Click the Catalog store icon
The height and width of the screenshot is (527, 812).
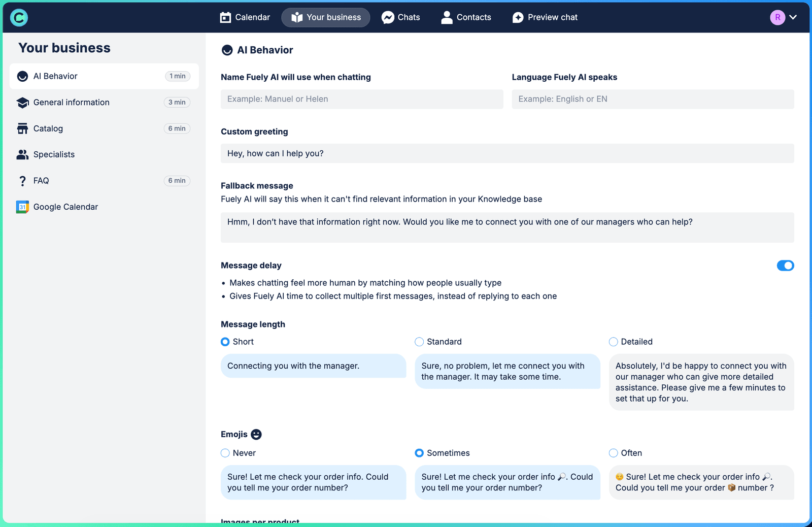click(22, 128)
